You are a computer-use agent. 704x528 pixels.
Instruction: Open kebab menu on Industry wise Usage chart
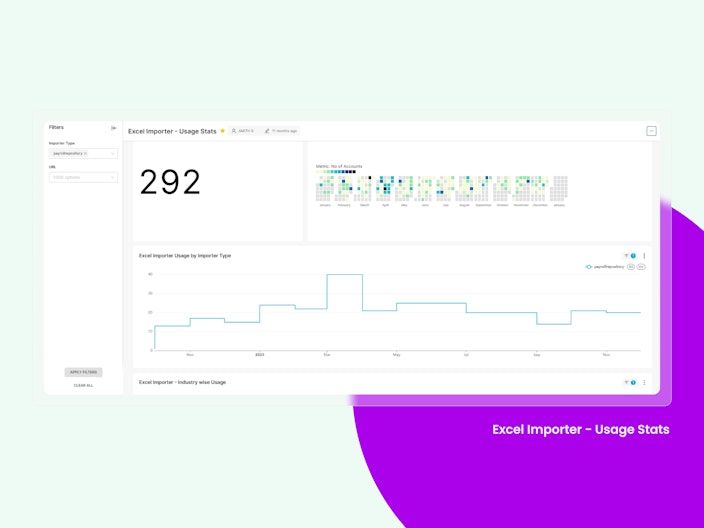pos(644,383)
